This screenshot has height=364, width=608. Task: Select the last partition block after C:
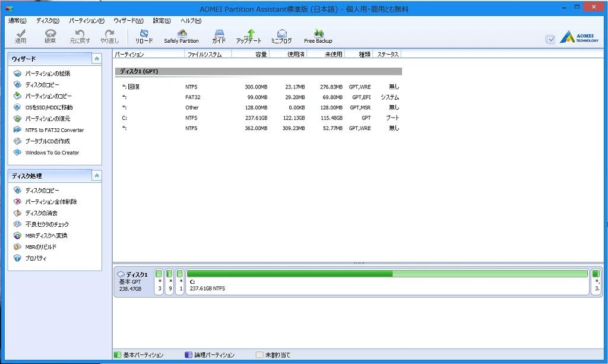coord(596,281)
